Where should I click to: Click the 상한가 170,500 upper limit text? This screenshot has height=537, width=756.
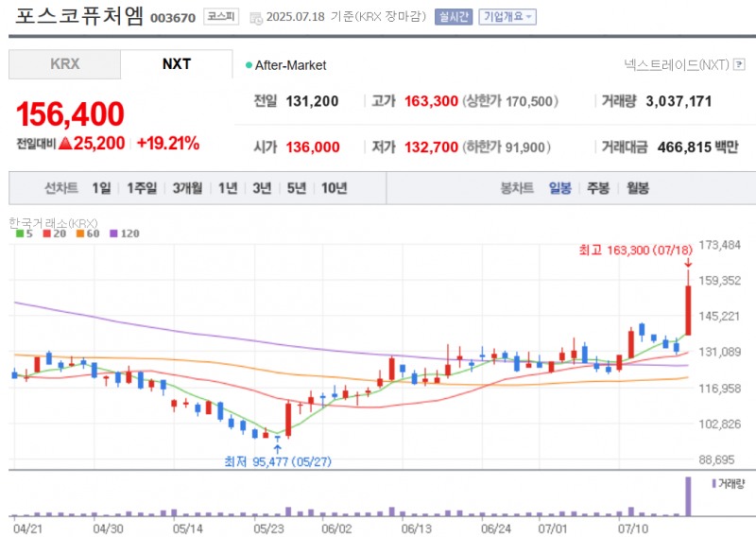pos(510,101)
